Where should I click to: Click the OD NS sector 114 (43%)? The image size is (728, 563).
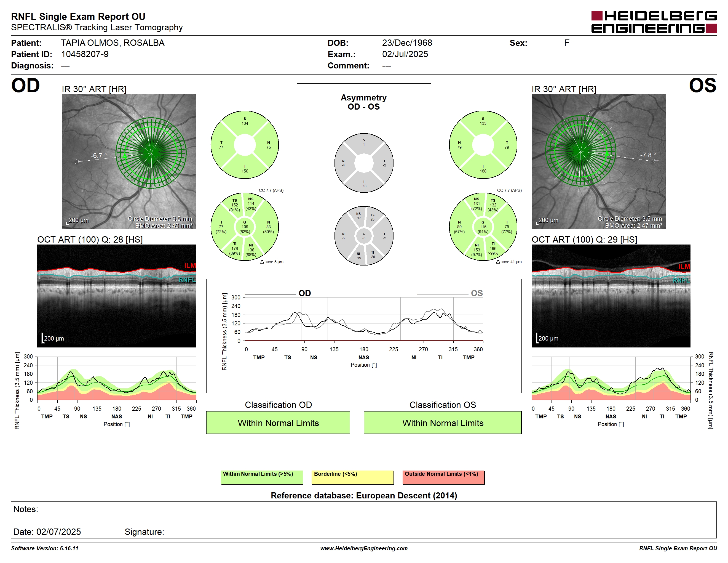click(x=251, y=204)
